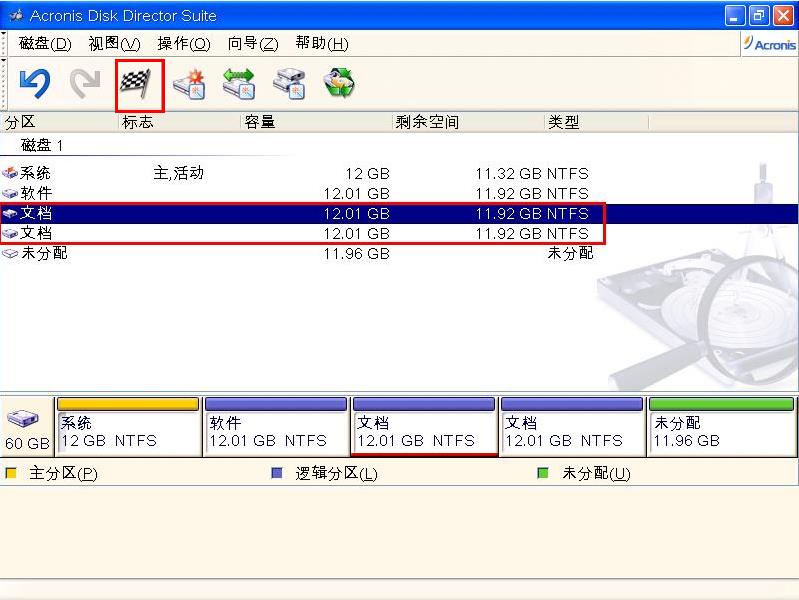This screenshot has width=799, height=600.
Task: Restore down the Acronis window
Action: click(758, 16)
